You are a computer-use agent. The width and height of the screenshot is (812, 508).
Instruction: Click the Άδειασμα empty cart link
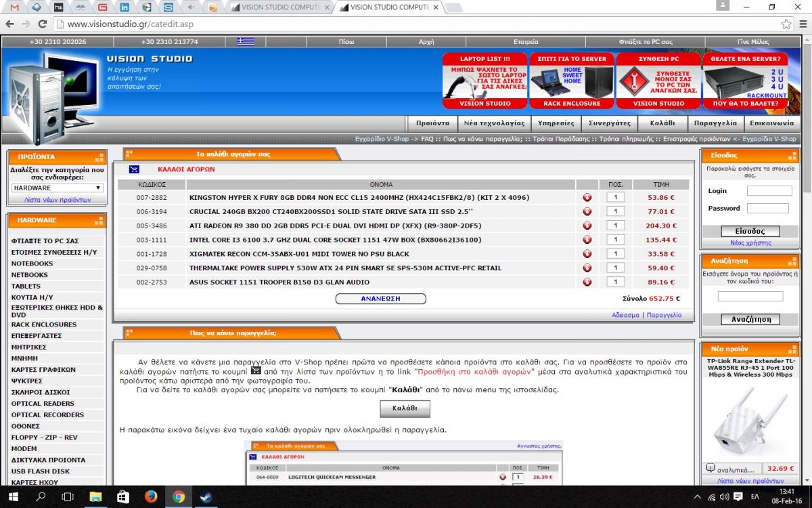(x=625, y=315)
